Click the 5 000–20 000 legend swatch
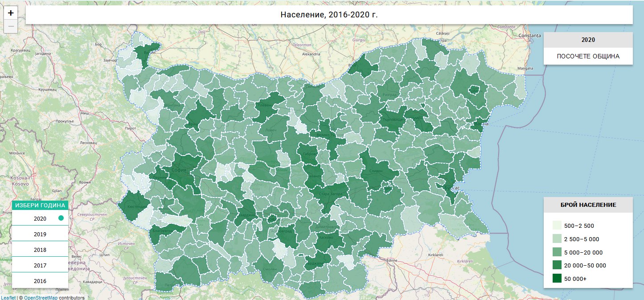 [x=557, y=252]
